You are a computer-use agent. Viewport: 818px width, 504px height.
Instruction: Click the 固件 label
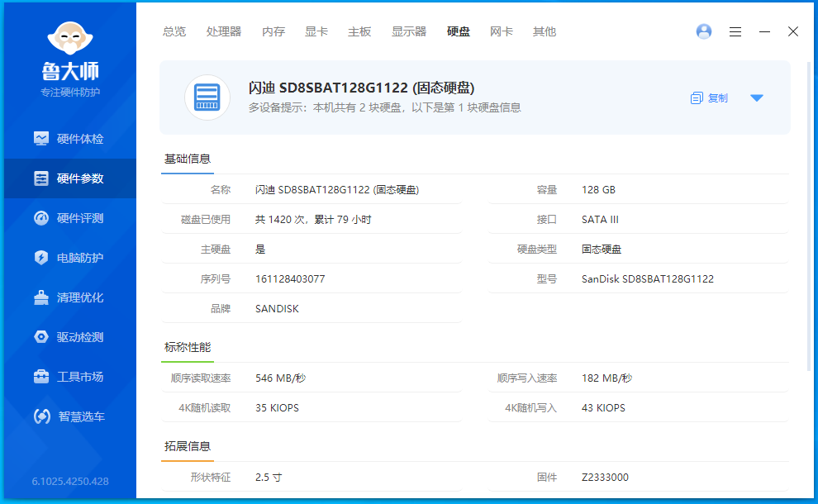(x=547, y=478)
